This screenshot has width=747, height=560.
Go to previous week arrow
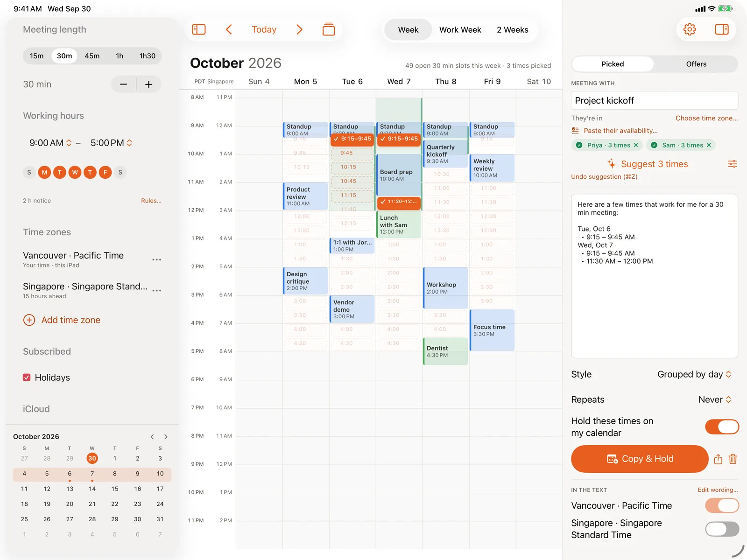pos(229,29)
